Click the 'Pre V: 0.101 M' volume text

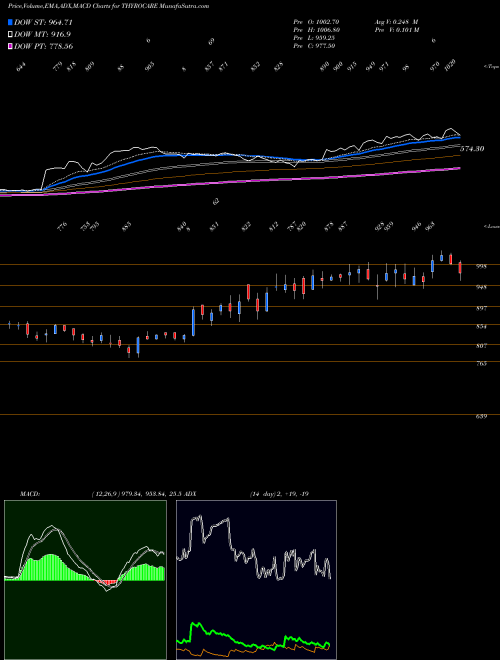[x=397, y=30]
